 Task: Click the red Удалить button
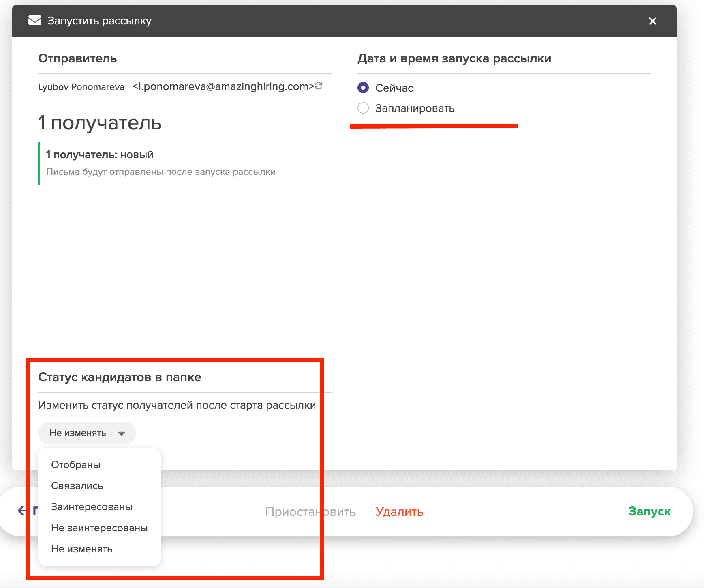pyautogui.click(x=399, y=512)
